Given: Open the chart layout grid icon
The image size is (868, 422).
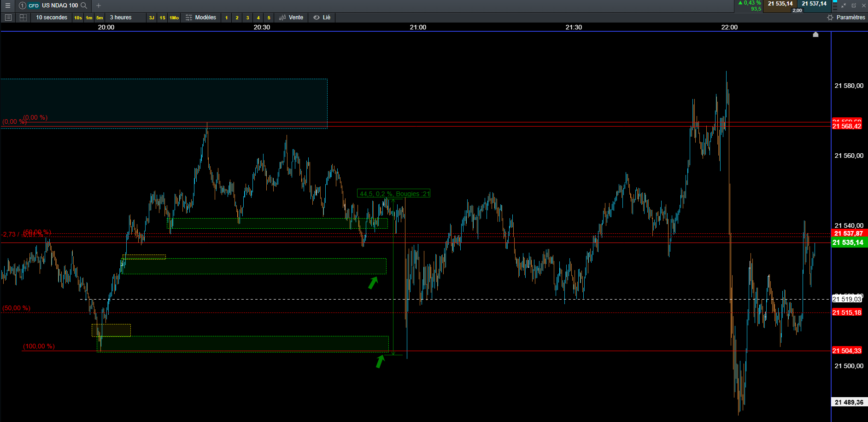Looking at the screenshot, I should pos(23,17).
